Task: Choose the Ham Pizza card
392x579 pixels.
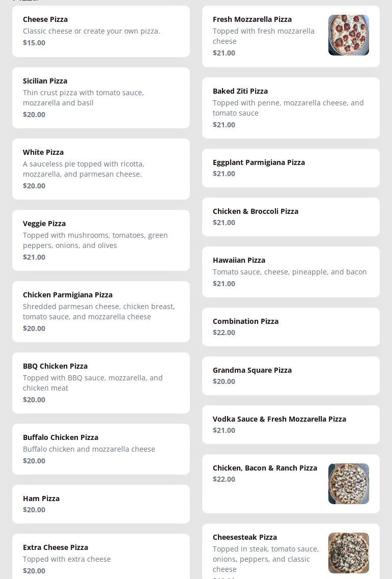Action: tap(101, 504)
